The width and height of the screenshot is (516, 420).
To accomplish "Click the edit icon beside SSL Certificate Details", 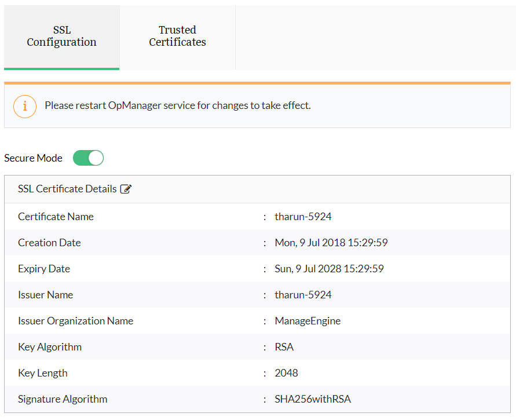I will point(126,189).
